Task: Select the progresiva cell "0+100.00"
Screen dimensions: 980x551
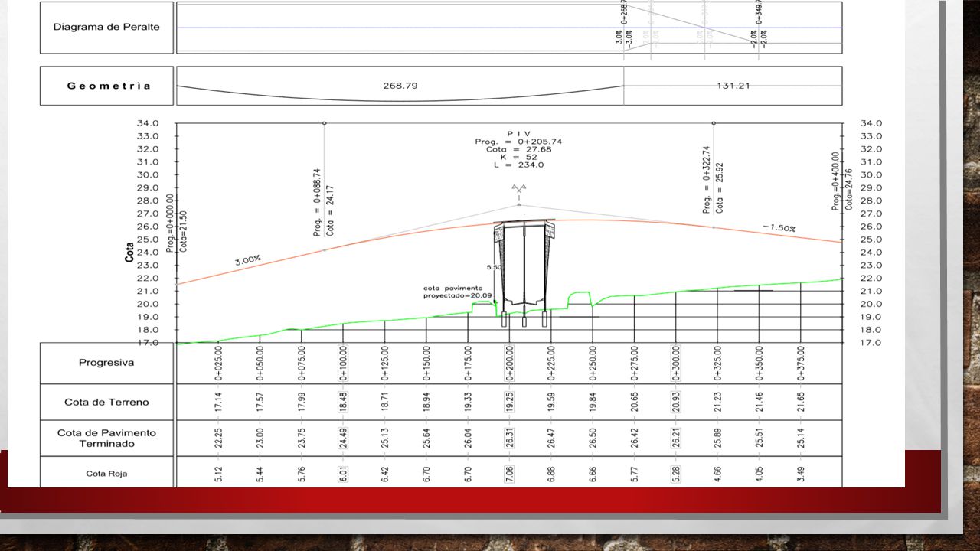Action: (x=343, y=364)
